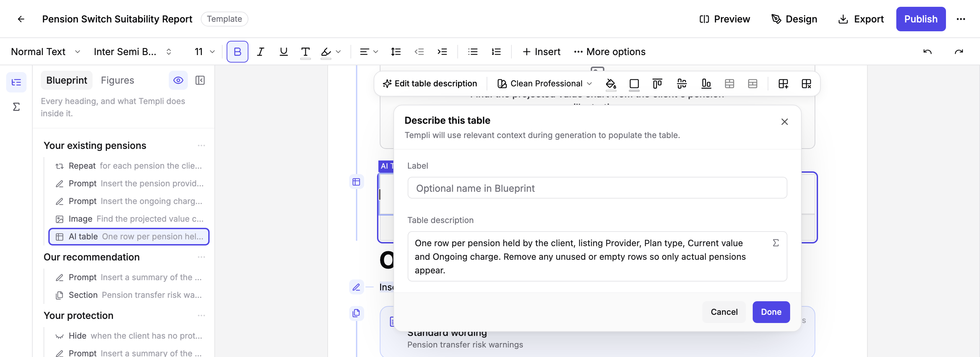980x357 pixels.
Task: Decrease paragraph indent
Action: (419, 52)
